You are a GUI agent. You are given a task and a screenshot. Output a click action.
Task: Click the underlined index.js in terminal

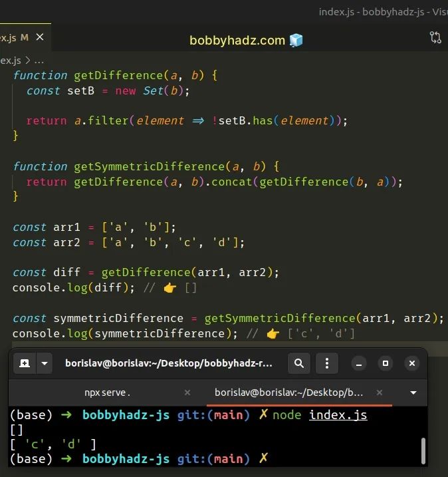338,415
